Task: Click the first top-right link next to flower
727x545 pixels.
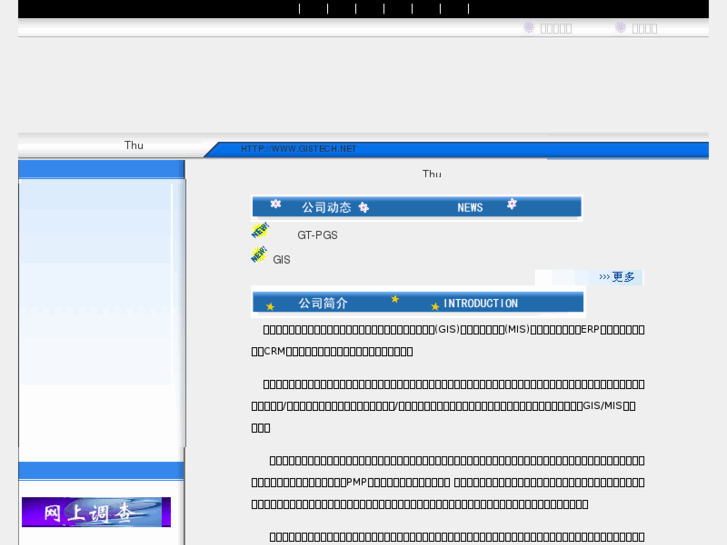Action: [x=556, y=28]
